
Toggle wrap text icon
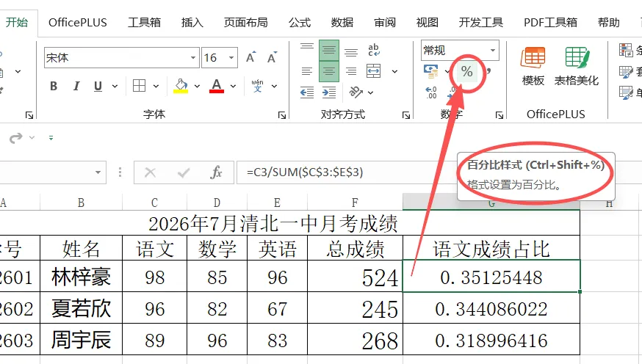pos(374,50)
